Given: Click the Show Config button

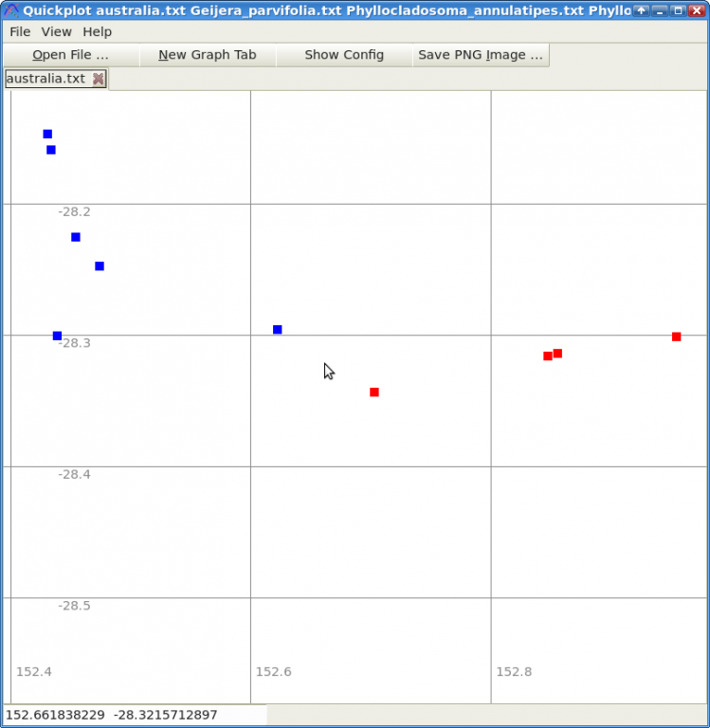Looking at the screenshot, I should click(x=344, y=55).
